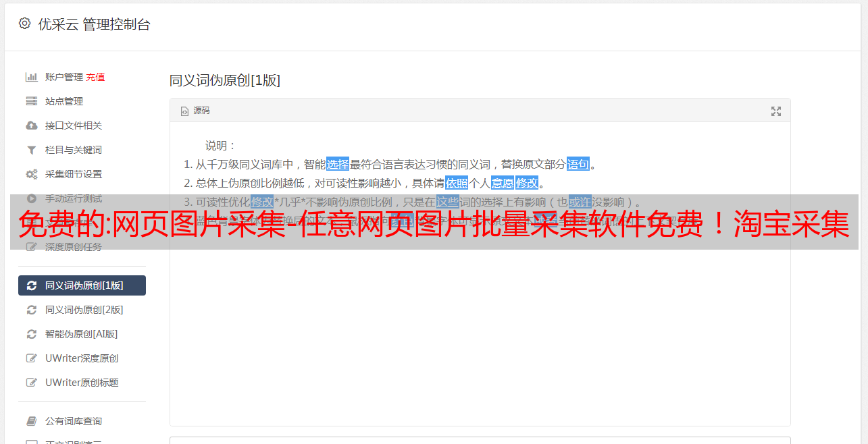
Task: Click the 站点管理 server icon
Action: click(x=31, y=101)
